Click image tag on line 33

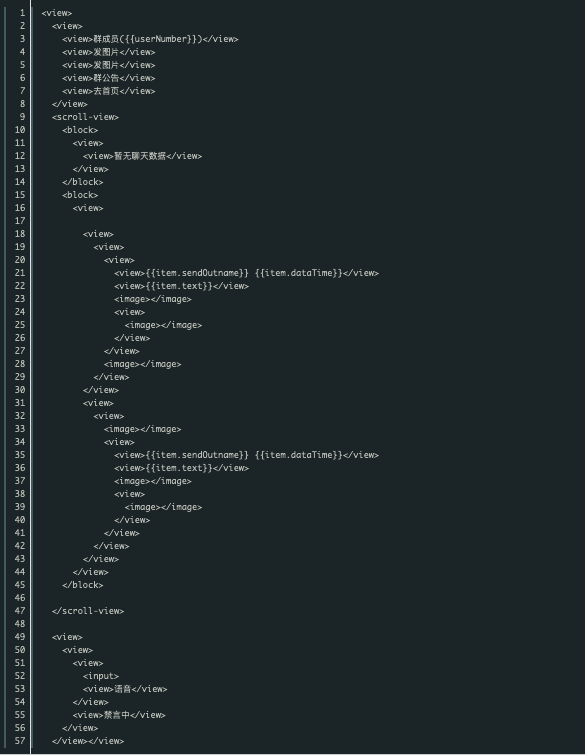(x=143, y=429)
